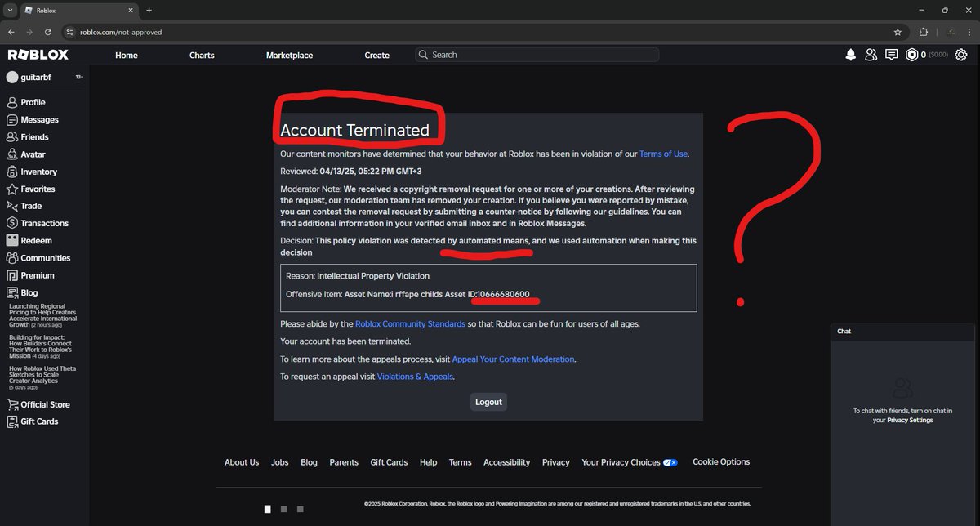Select the Roblox browser tab
The height and width of the screenshot is (526, 980).
coord(73,11)
